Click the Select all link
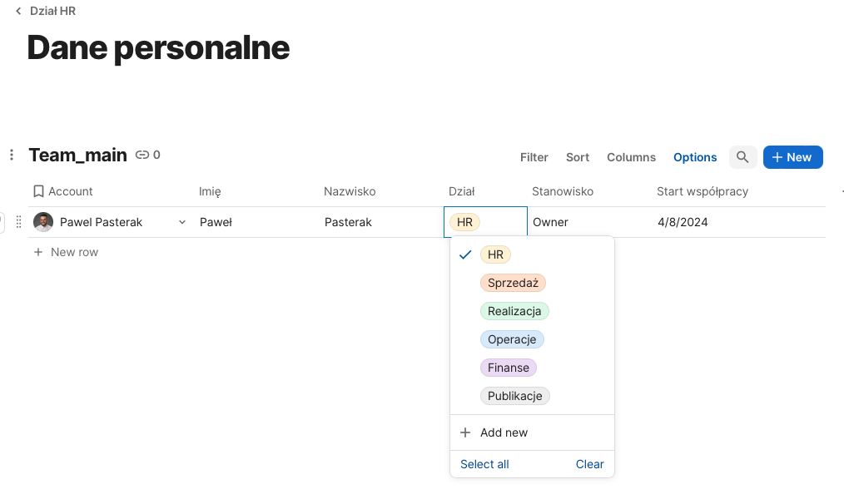 pos(484,464)
